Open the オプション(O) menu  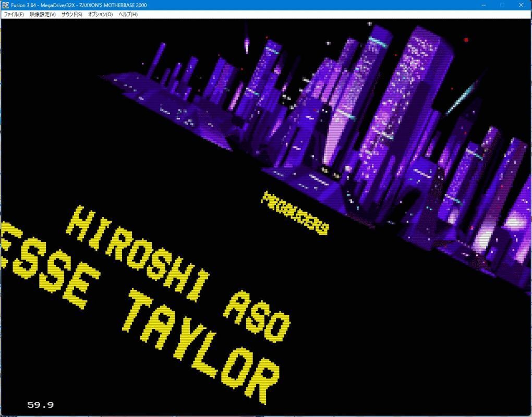100,14
